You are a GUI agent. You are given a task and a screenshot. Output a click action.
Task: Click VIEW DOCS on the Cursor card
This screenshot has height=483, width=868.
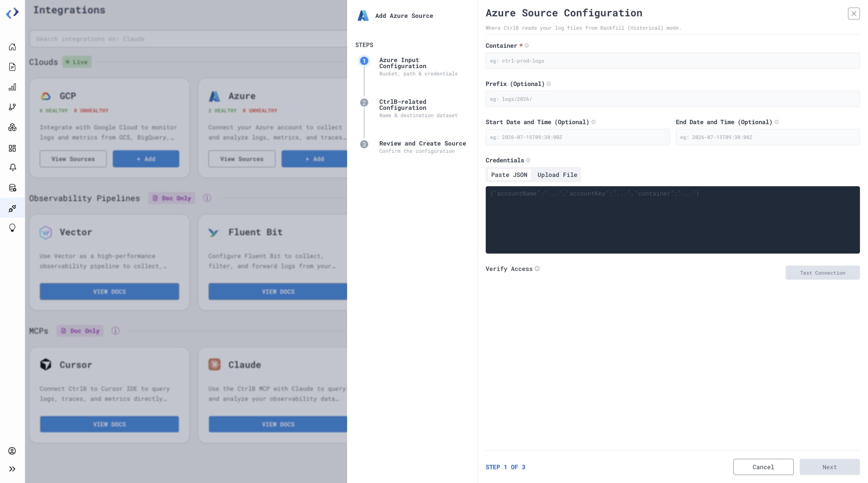(110, 424)
